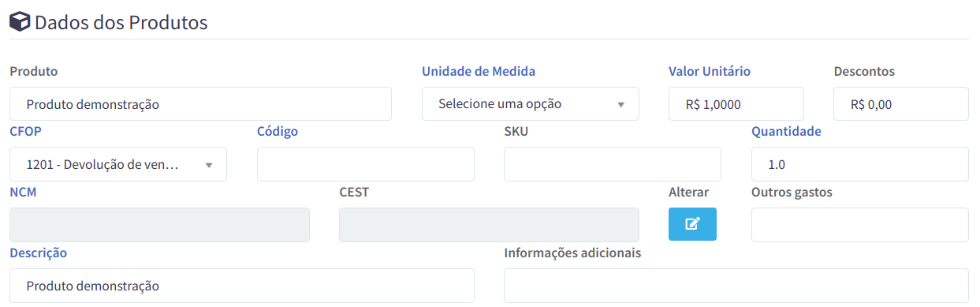Click the Unidade de Medida label
The width and height of the screenshot is (980, 307).
click(x=479, y=71)
